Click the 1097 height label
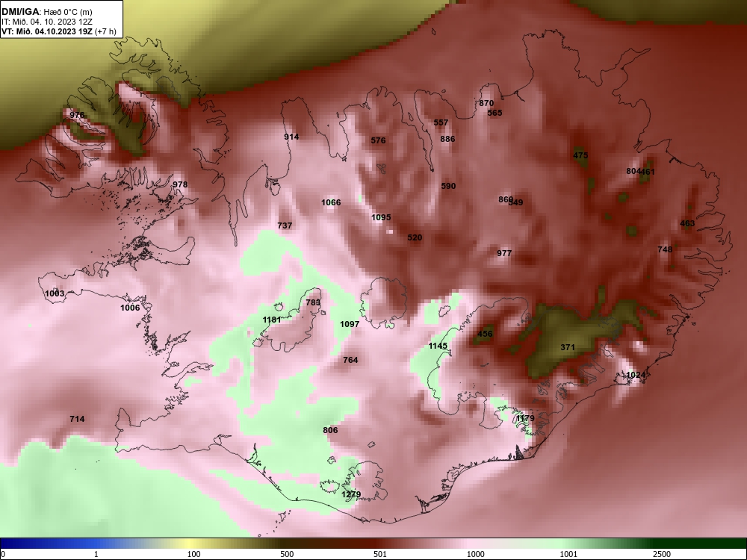Screen dimensions: 747x560 350,324
